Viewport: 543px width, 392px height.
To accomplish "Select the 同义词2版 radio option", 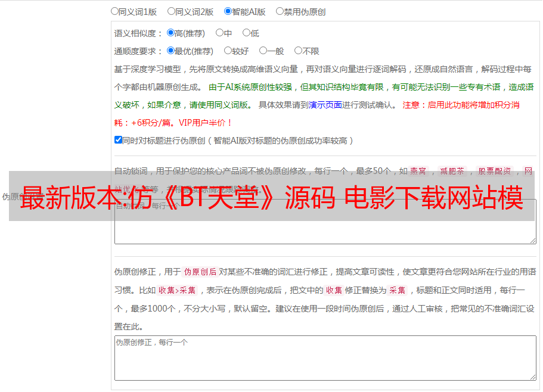I will (x=171, y=11).
